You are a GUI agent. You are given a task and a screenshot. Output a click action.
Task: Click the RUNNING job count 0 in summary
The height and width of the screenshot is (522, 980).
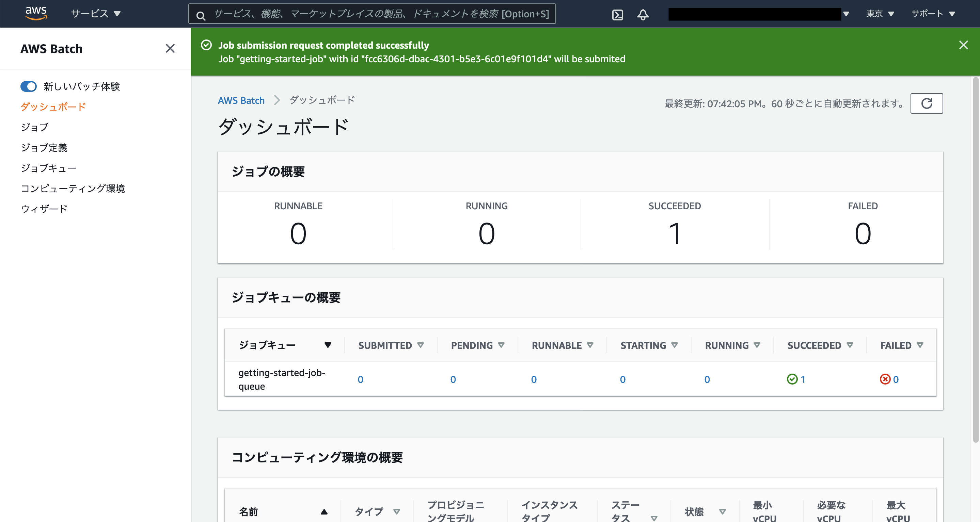(x=487, y=233)
